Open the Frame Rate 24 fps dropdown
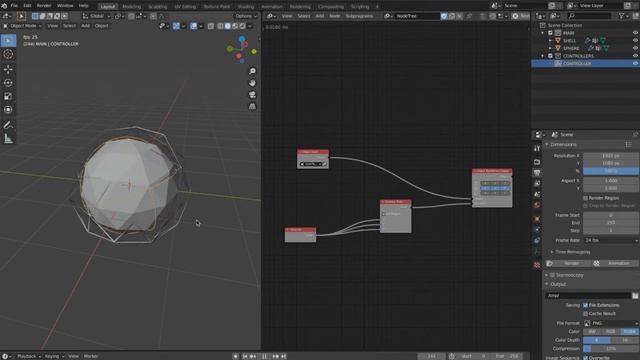Screen dimensions: 640x360 (x=611, y=240)
